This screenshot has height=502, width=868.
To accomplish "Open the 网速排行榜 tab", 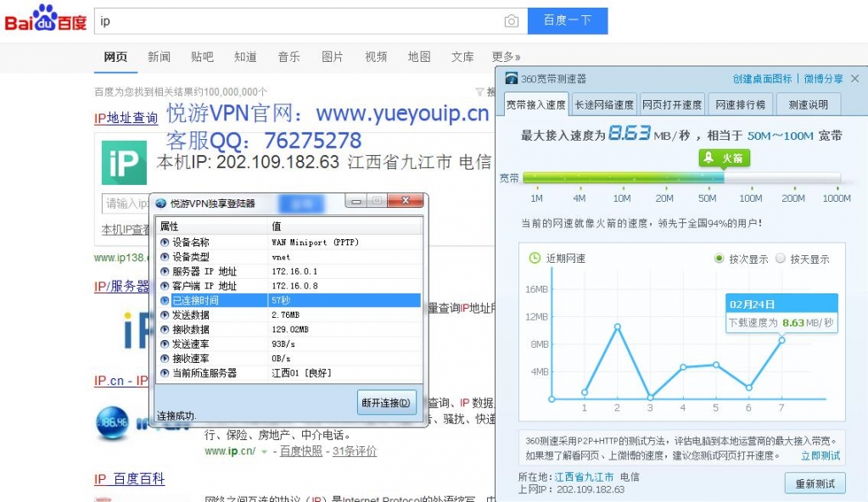I will coord(740,105).
